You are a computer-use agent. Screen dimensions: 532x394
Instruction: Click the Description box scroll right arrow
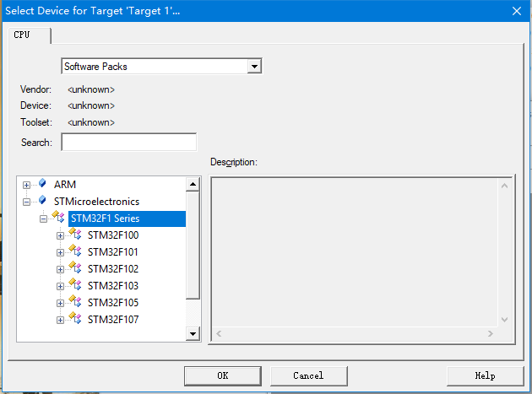(491, 333)
